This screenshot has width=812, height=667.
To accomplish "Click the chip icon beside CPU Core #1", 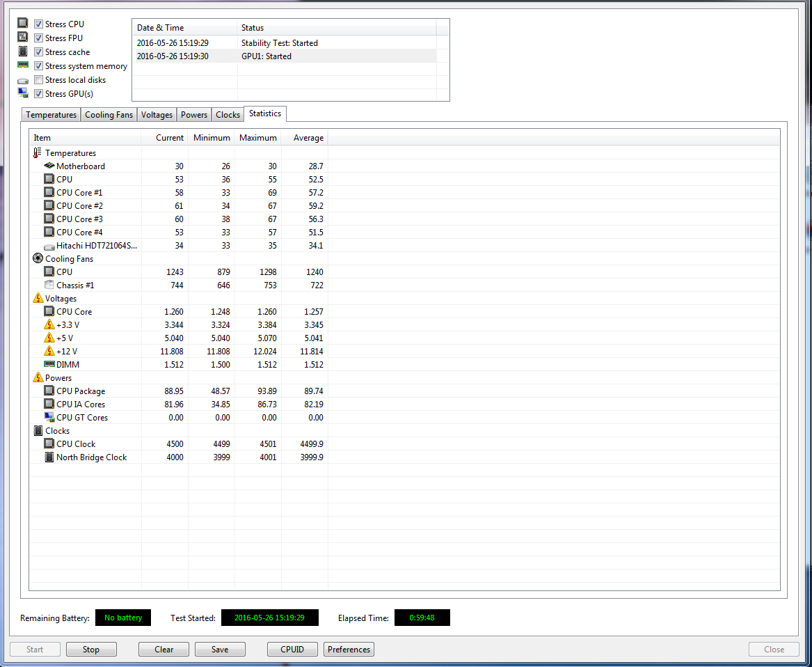I will (49, 193).
